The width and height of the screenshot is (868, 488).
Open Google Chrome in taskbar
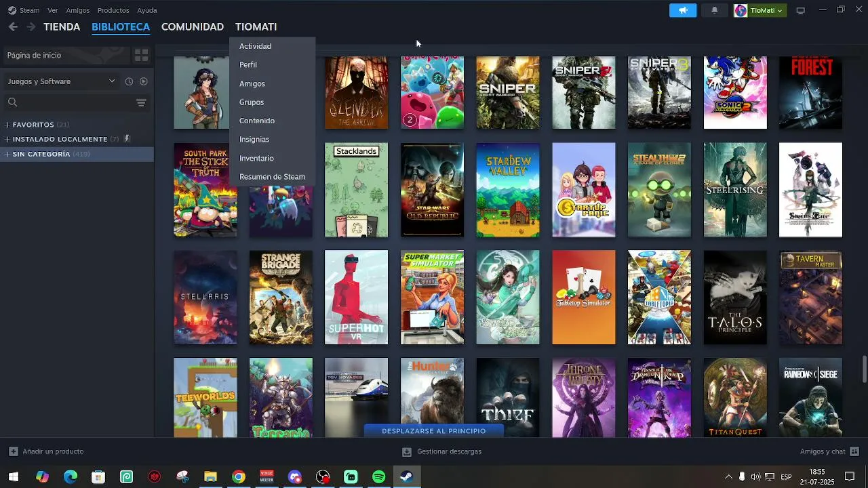(238, 477)
